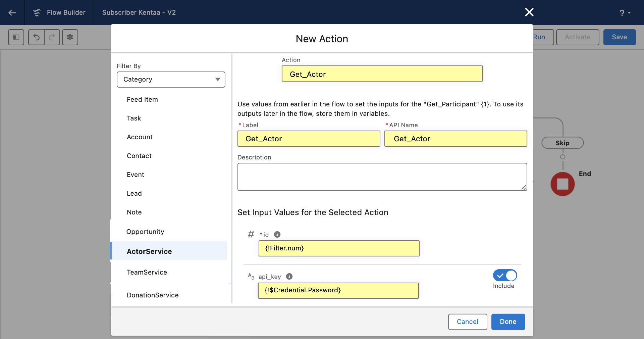
Task: Toggle the toolbox panel icon
Action: tap(16, 37)
